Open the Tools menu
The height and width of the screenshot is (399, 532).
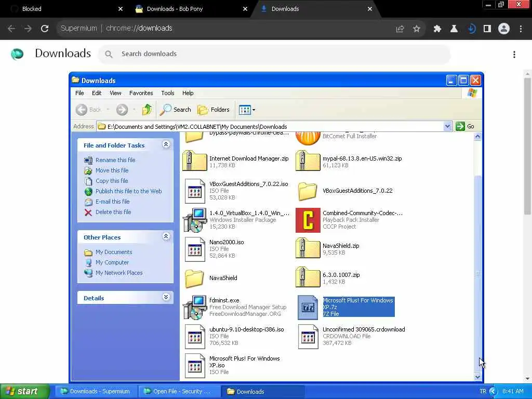(x=168, y=93)
